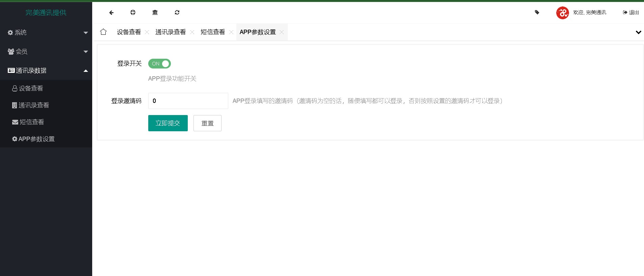This screenshot has height=276, width=644.
Task: Click the 设备查看 lock icon
Action: 15,88
